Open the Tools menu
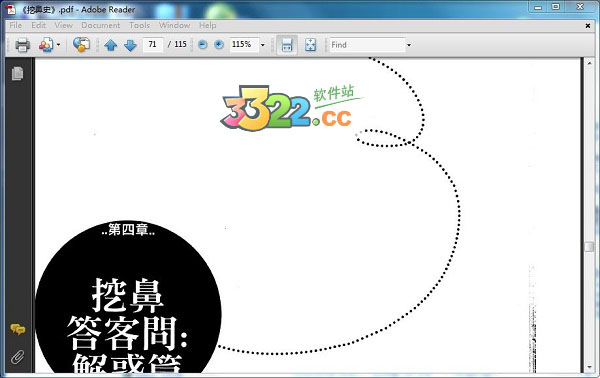This screenshot has height=378, width=600. point(139,25)
